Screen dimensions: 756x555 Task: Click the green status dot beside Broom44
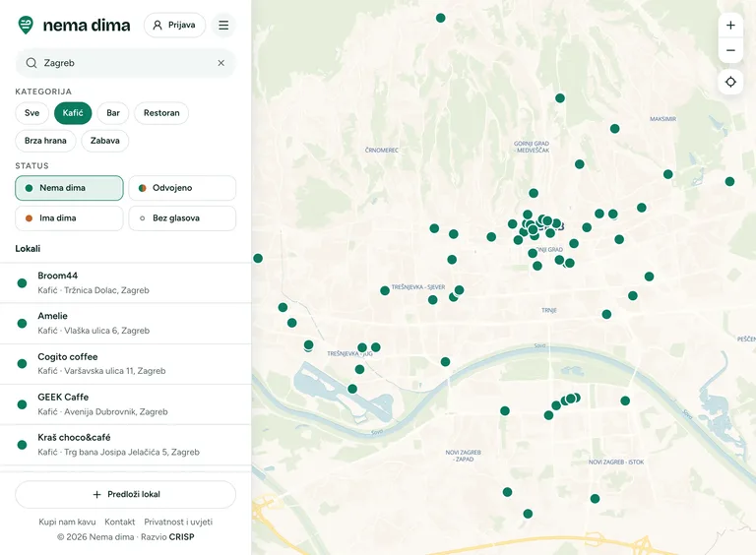[x=22, y=283]
